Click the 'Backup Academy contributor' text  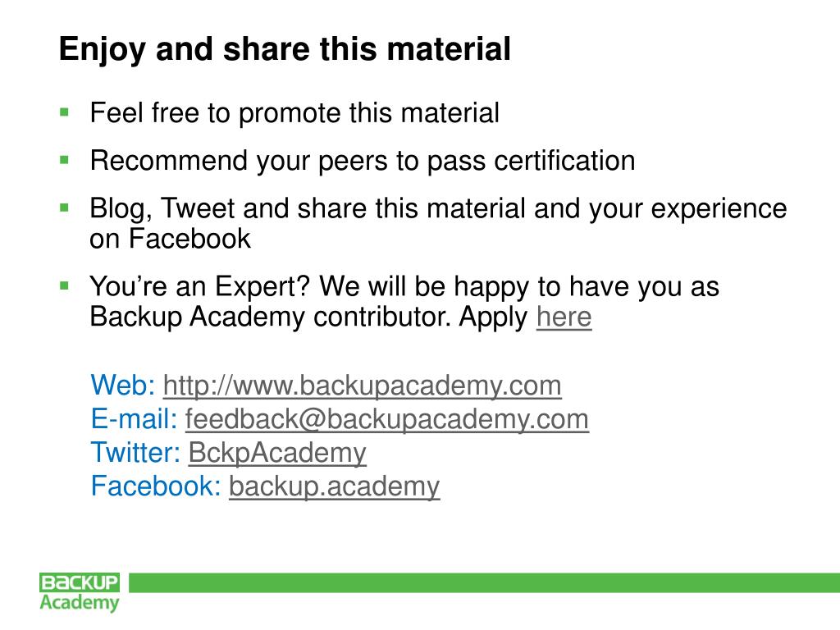point(271,317)
